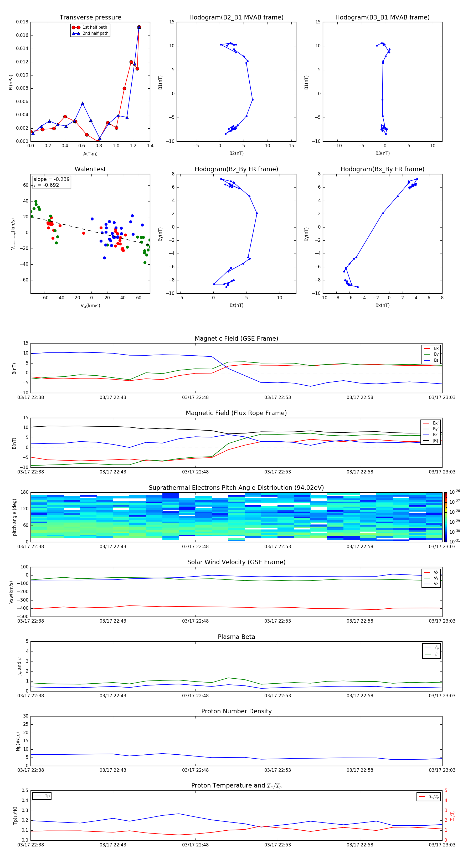473x868 pixels.
Task: Click the 'Magnetic Field (Flux Rope Frame)' title
Action: coord(236,413)
